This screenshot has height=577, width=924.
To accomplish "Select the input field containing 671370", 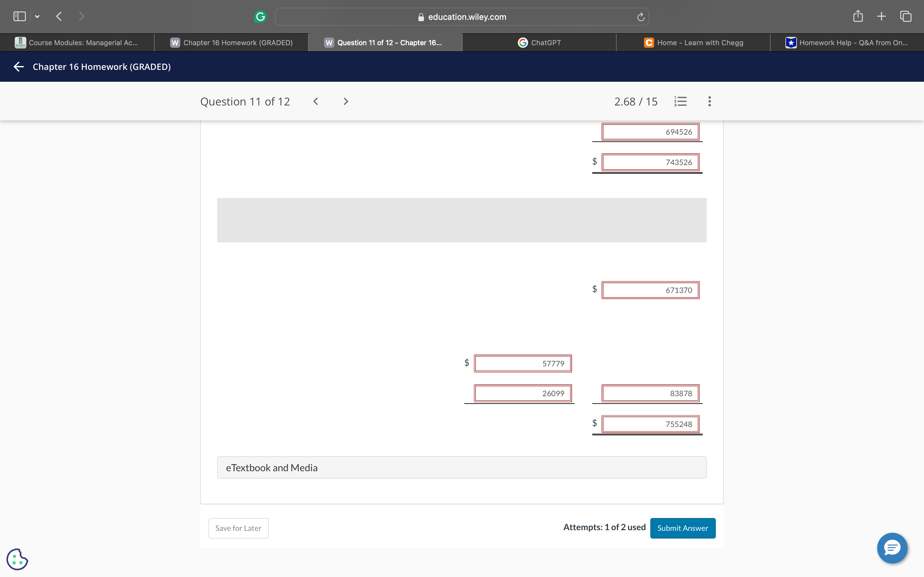I will click(x=650, y=290).
